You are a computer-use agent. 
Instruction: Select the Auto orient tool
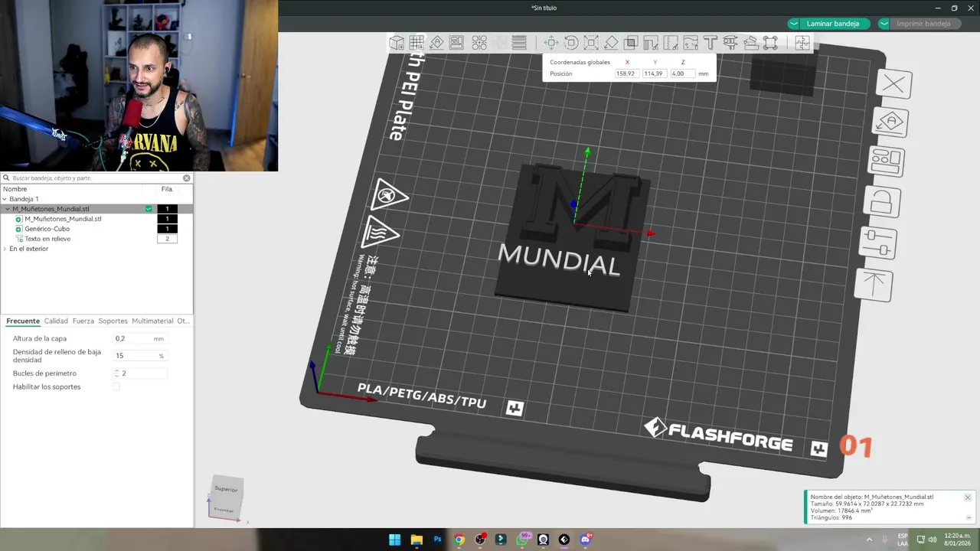[436, 43]
